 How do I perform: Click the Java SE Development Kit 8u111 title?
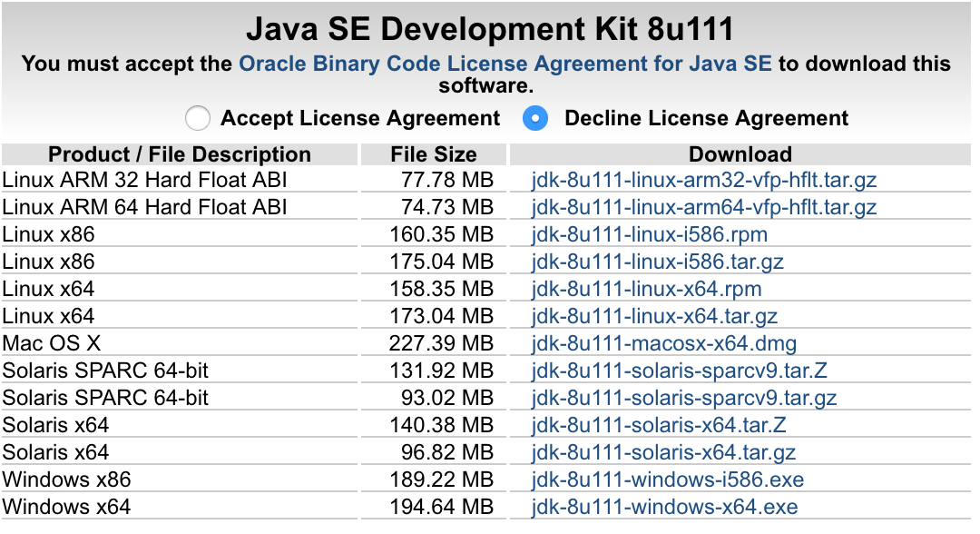coord(489,30)
